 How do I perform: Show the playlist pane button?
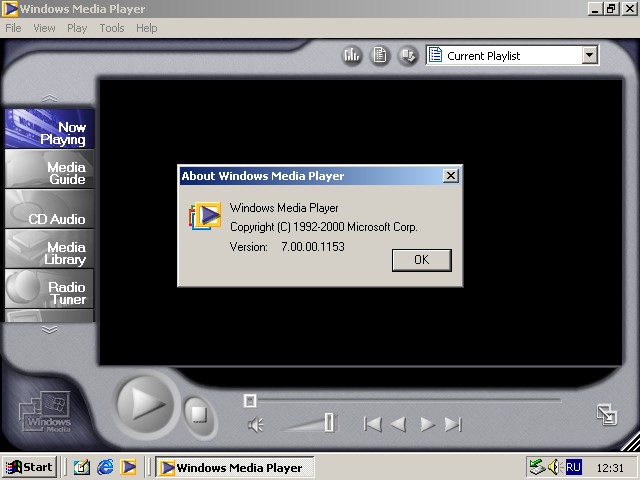point(380,56)
